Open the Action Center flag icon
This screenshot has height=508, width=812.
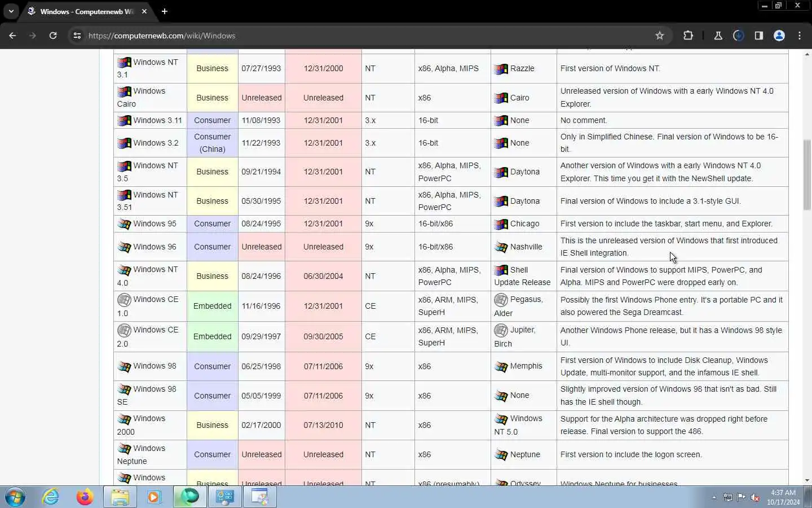point(742,498)
